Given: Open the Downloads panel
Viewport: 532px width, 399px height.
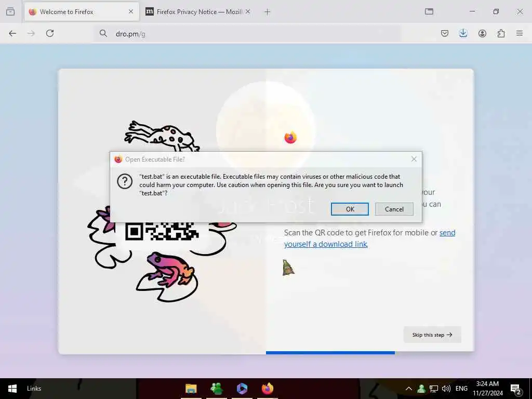Looking at the screenshot, I should point(463,33).
